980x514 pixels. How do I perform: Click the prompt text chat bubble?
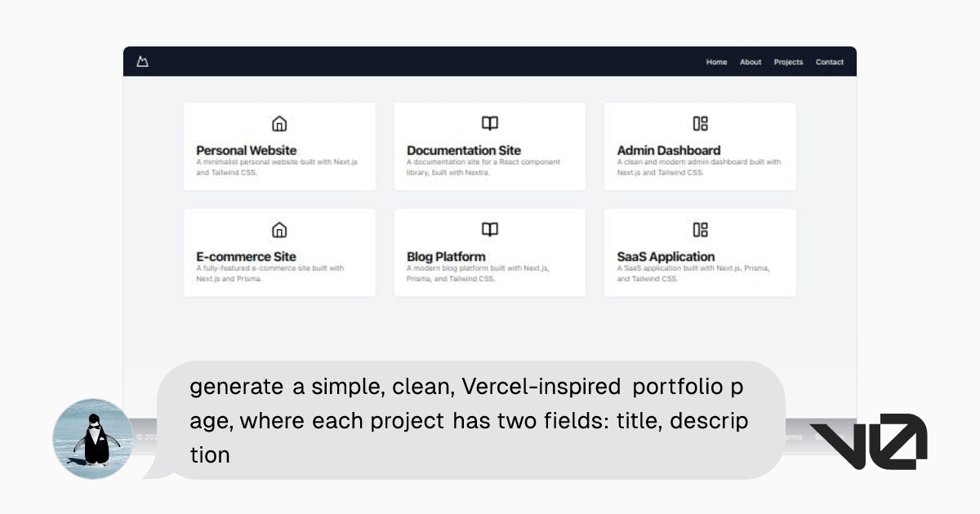(x=470, y=420)
